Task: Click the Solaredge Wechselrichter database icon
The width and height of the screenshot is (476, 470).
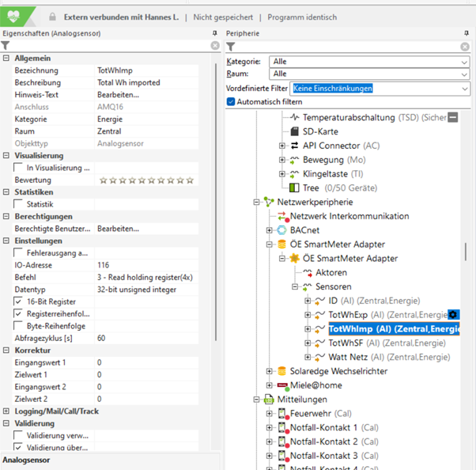Action: coord(281,371)
